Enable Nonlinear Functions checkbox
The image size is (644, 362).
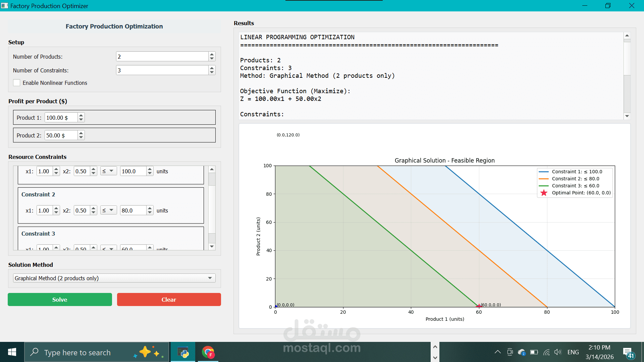17,83
